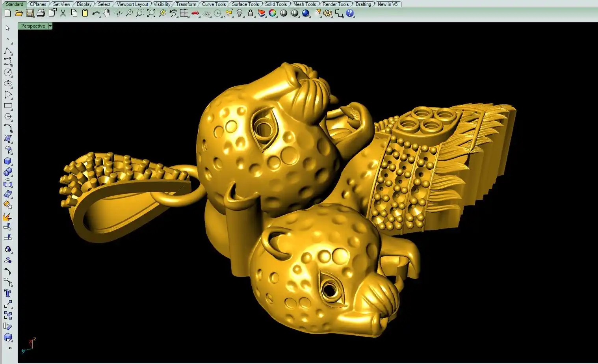
Task: Open the Perspective viewport dropdown arrow
Action: (x=50, y=26)
